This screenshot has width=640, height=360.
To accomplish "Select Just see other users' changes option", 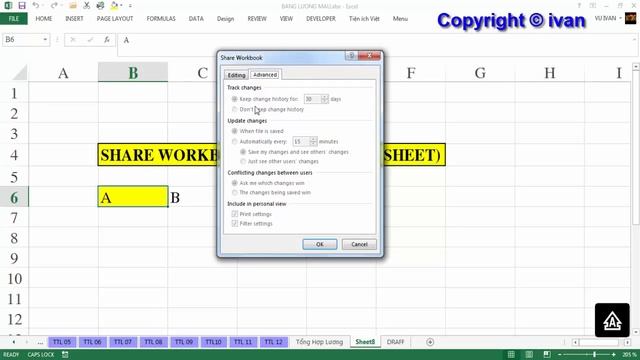I will coord(243,162).
